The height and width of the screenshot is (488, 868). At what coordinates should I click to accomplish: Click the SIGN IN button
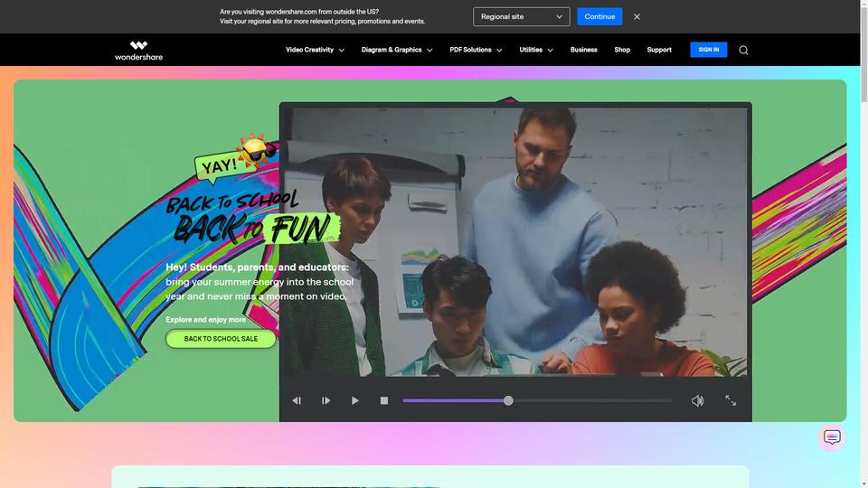(x=709, y=50)
